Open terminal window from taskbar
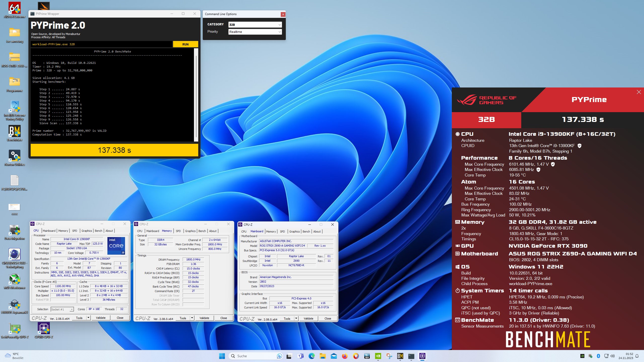The height and width of the screenshot is (362, 644). [x=411, y=356]
